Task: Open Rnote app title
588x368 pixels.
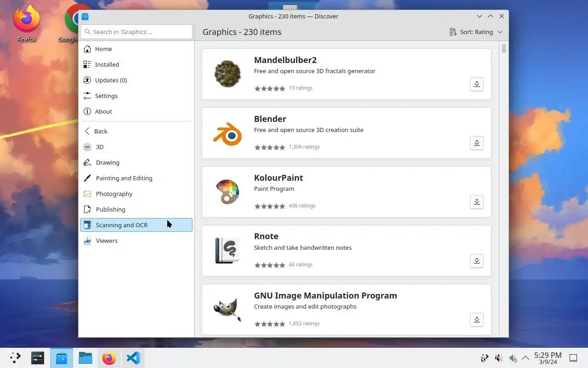Action: click(266, 236)
